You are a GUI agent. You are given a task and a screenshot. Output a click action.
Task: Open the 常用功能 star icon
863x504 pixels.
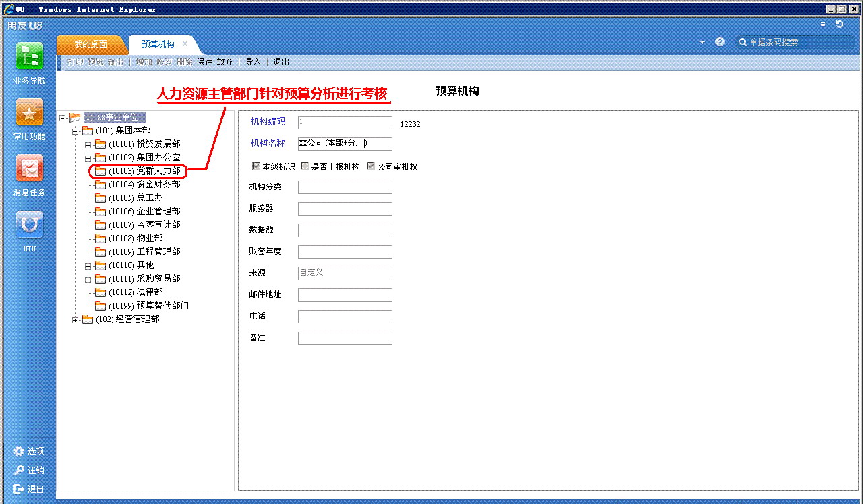30,113
